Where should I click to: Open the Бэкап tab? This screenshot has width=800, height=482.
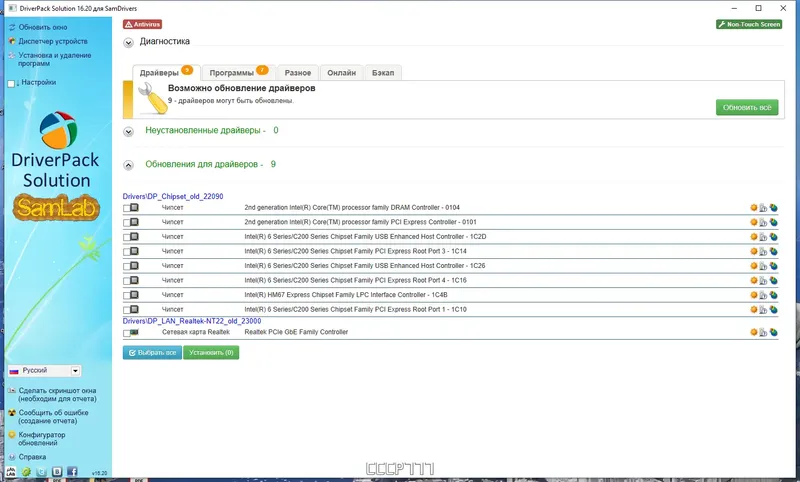[x=383, y=73]
